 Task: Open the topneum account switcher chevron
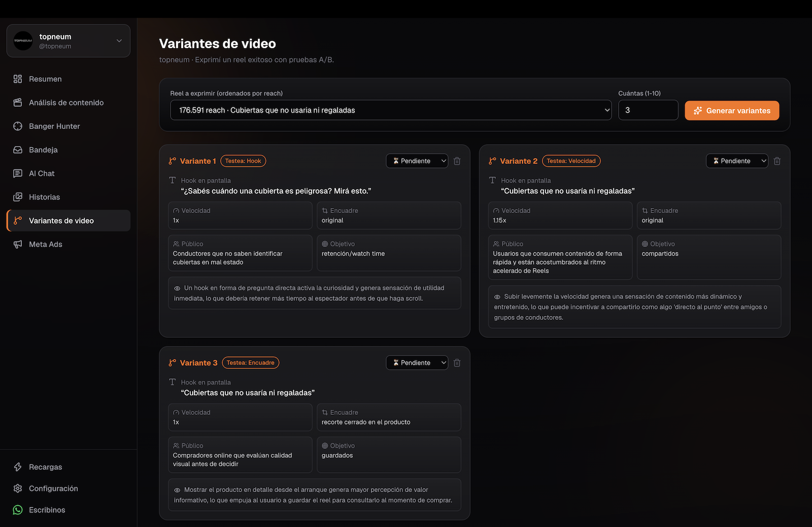(119, 41)
